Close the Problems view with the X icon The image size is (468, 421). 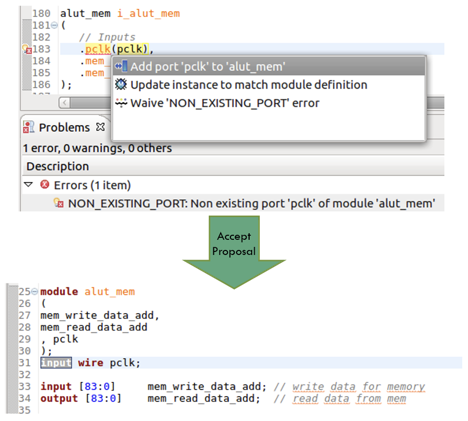(100, 127)
